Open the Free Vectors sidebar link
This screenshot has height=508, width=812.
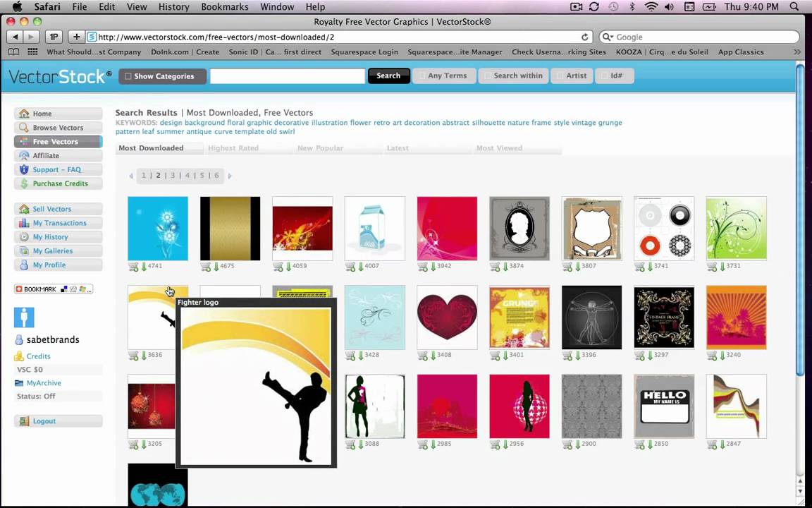click(55, 142)
